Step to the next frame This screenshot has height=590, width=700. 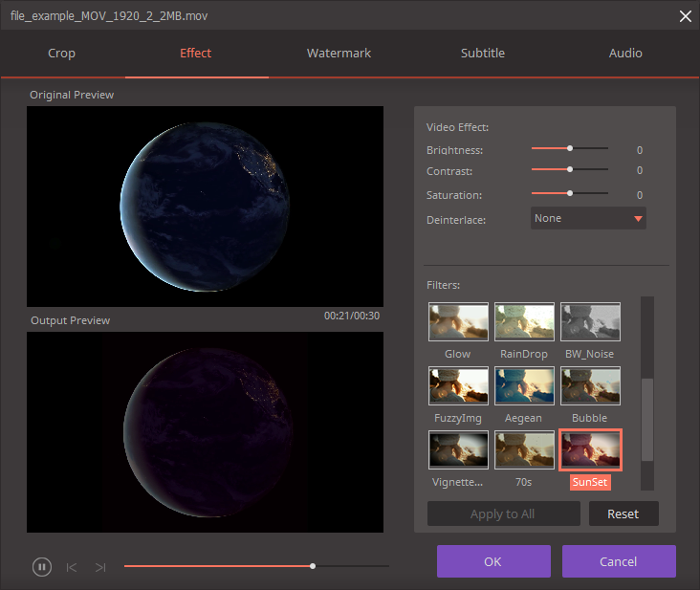(100, 567)
